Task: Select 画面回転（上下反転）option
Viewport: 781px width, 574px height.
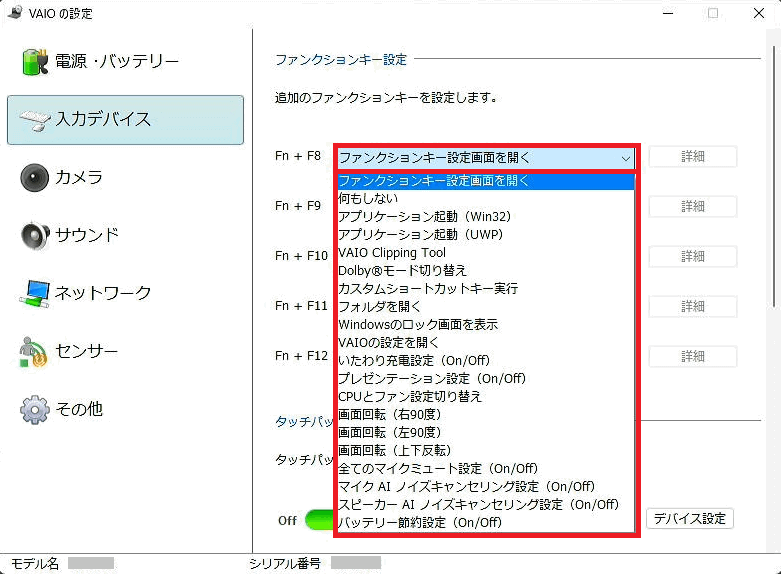Action: (x=486, y=450)
